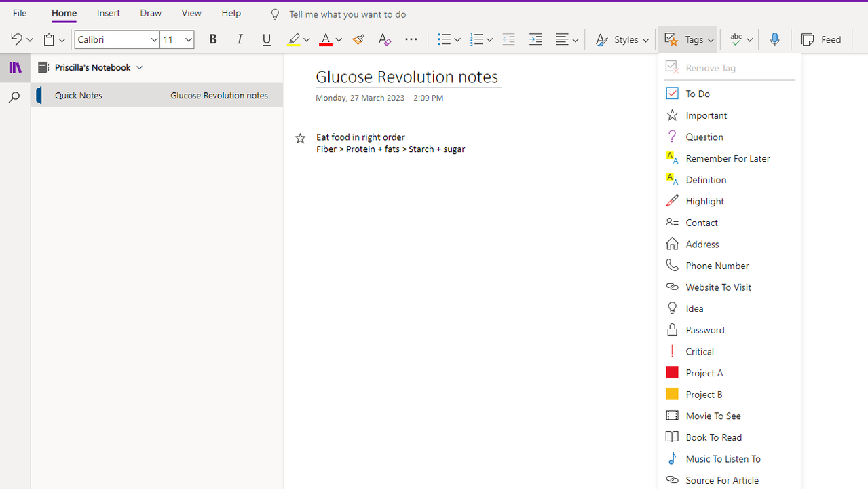Click the Format Painter icon

tap(358, 40)
